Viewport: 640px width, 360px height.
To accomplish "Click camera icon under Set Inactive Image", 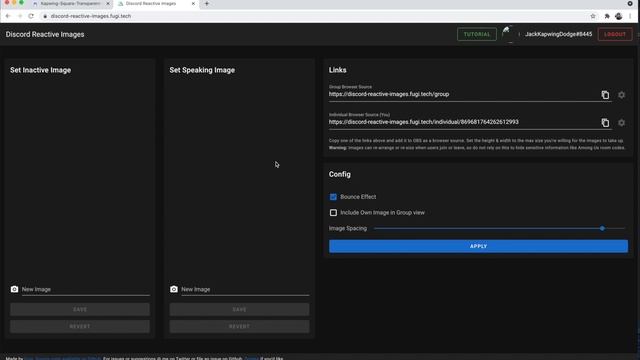I will coord(14,289).
